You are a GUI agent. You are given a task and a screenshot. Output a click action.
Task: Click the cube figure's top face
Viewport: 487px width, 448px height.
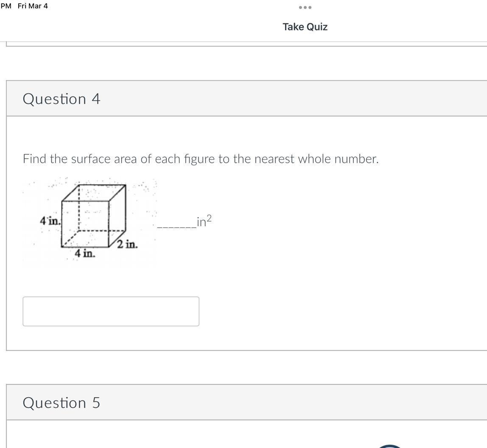tap(94, 192)
